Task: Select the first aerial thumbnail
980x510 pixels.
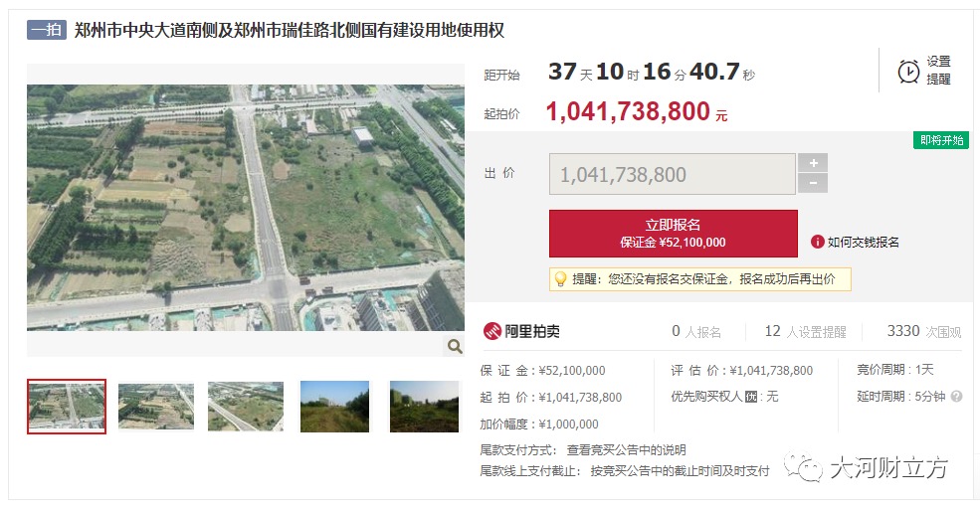Action: tap(67, 407)
